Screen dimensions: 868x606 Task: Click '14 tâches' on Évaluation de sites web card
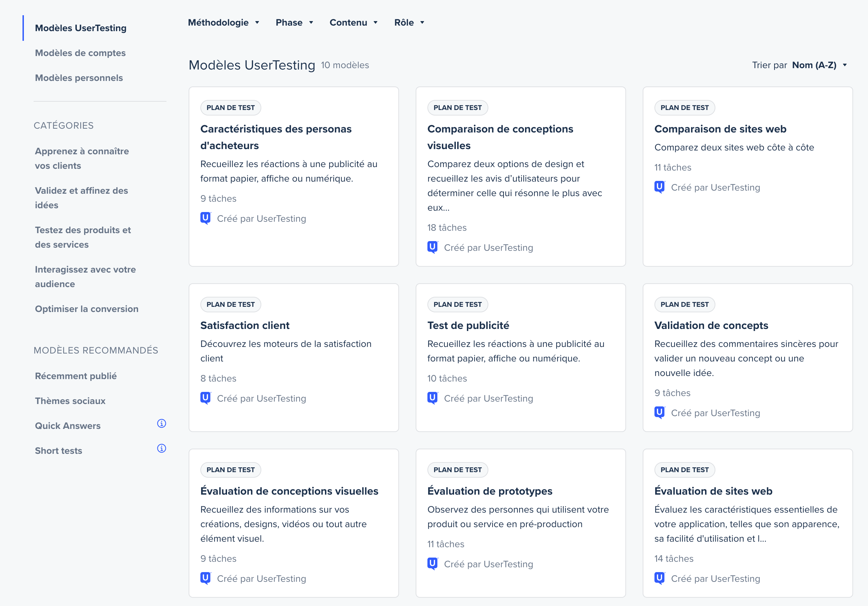click(x=674, y=558)
